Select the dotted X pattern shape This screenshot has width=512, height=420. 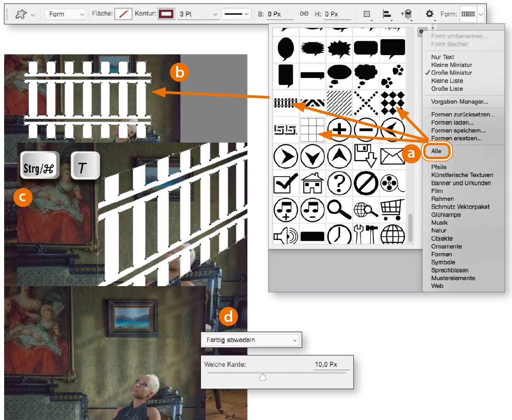click(x=366, y=103)
